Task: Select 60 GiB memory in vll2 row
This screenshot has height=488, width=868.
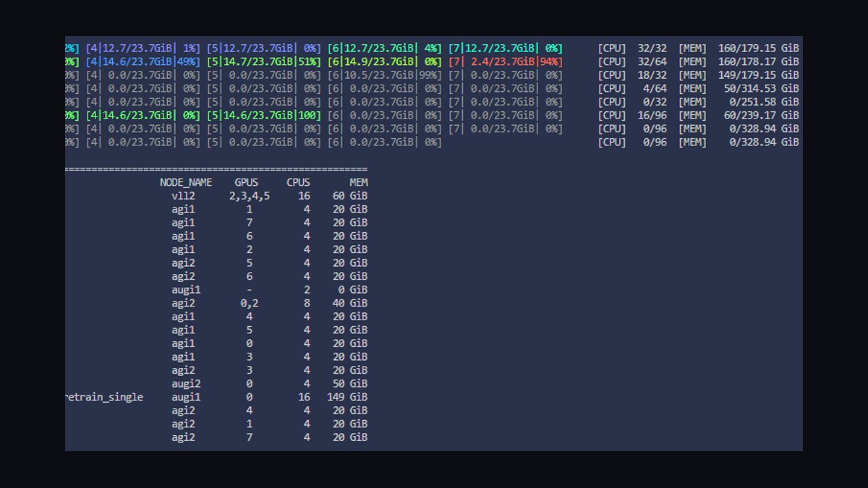Action: [350, 196]
